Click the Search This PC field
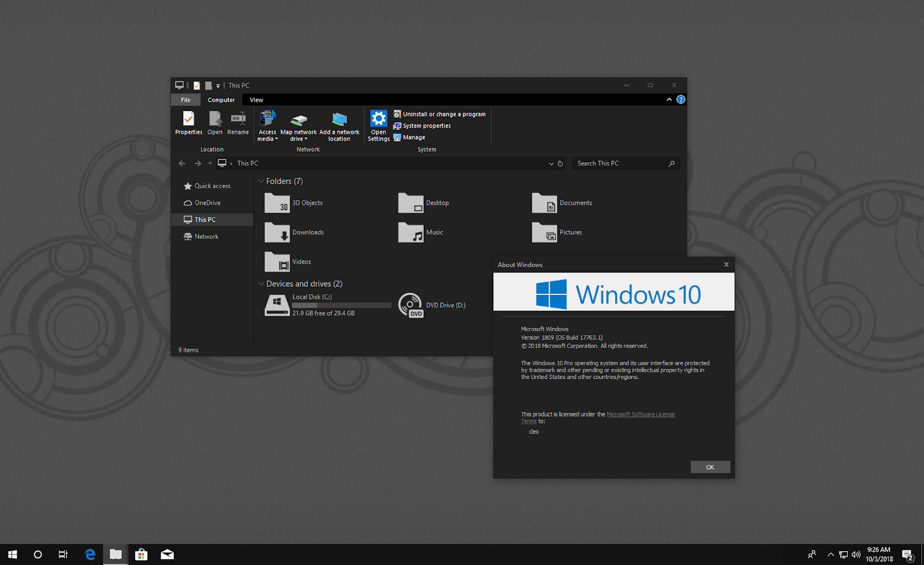The width and height of the screenshot is (924, 565). [x=625, y=163]
